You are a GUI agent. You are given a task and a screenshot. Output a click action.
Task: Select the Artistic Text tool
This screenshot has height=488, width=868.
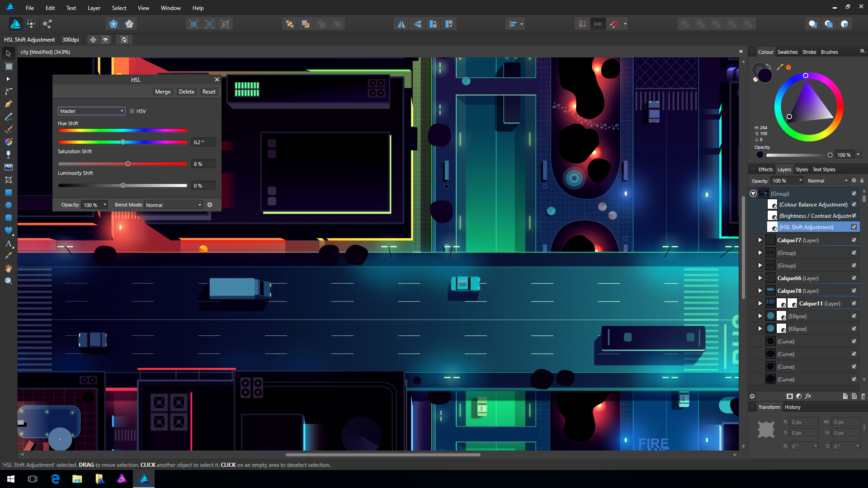(8, 244)
